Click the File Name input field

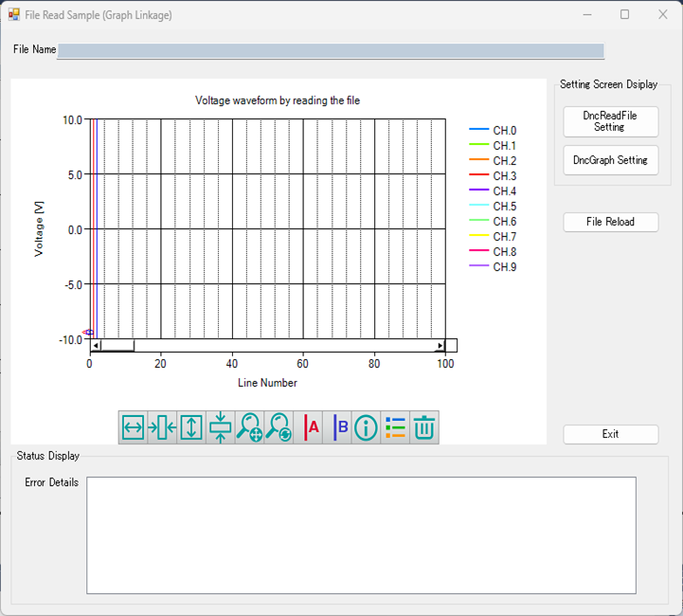pyautogui.click(x=330, y=51)
